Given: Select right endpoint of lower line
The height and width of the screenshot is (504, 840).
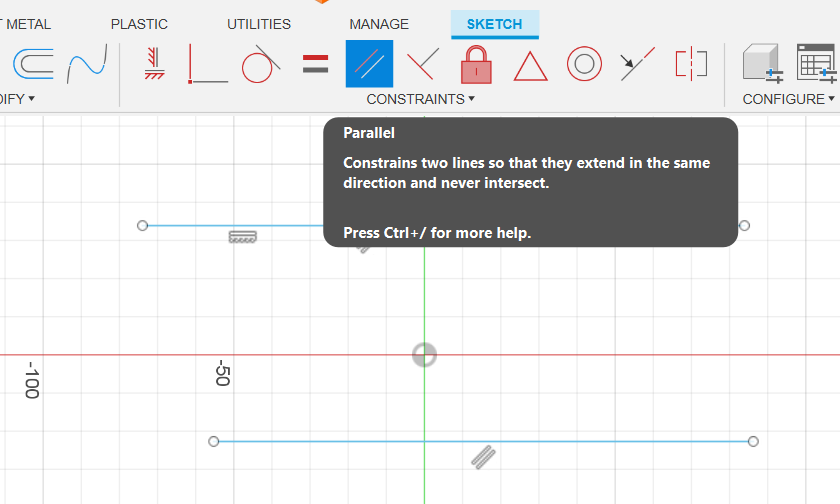Looking at the screenshot, I should point(753,441).
